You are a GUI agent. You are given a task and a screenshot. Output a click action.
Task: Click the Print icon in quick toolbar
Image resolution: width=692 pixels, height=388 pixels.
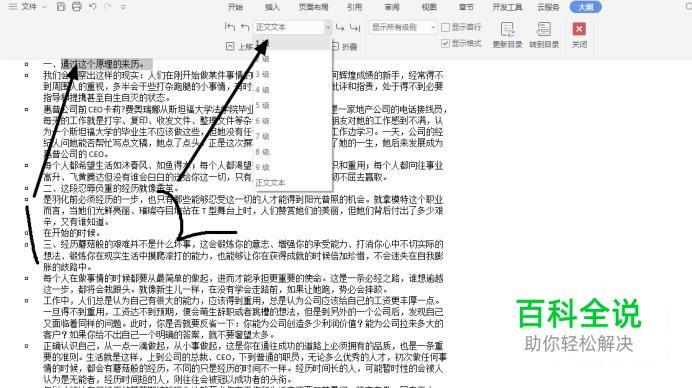click(77, 7)
